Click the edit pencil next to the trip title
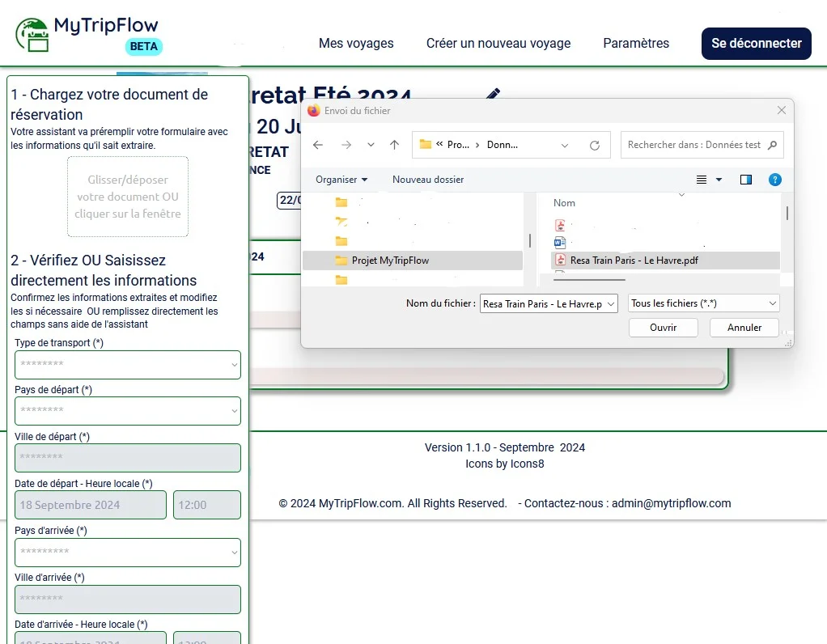The height and width of the screenshot is (644, 827). [x=493, y=95]
